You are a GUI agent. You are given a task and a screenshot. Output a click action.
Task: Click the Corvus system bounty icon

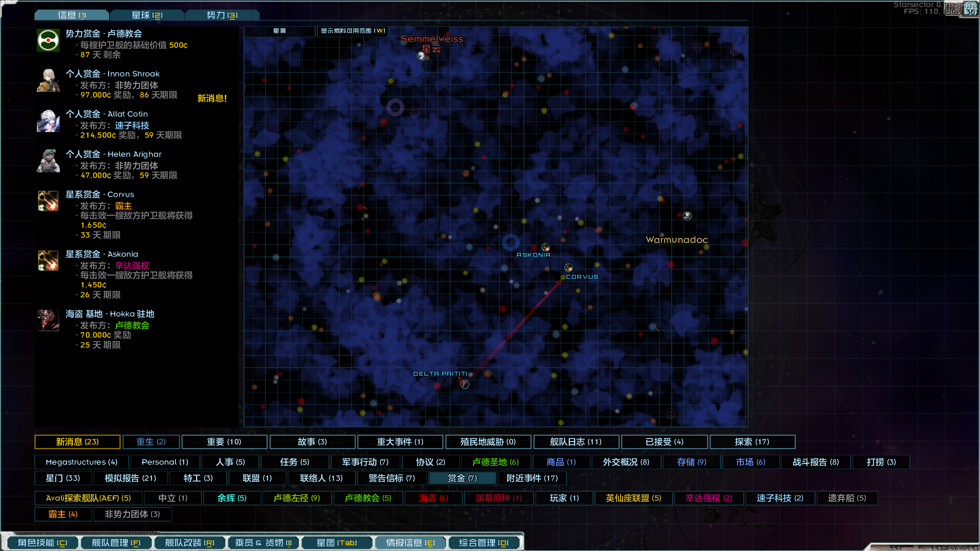pos(48,201)
